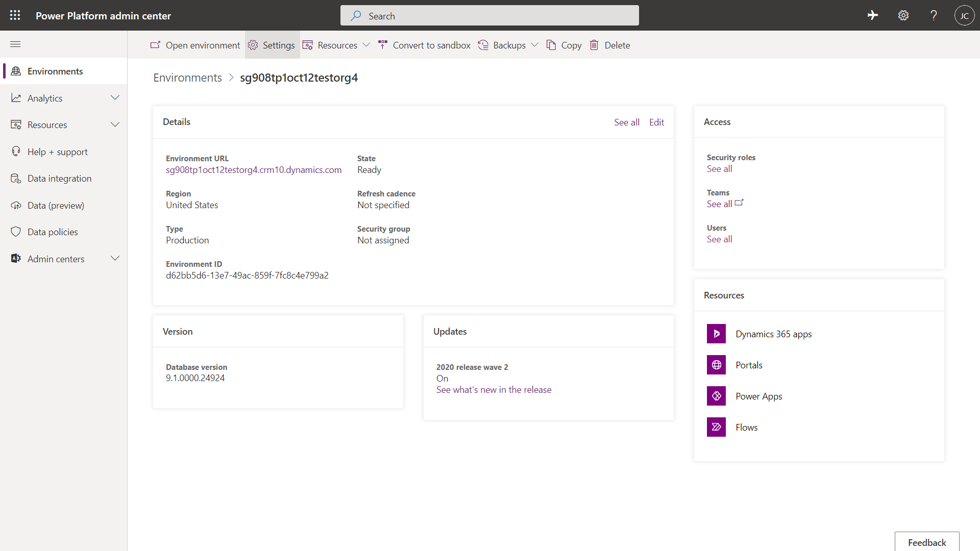This screenshot has width=980, height=551.
Task: Open See what's new in the release
Action: point(494,390)
